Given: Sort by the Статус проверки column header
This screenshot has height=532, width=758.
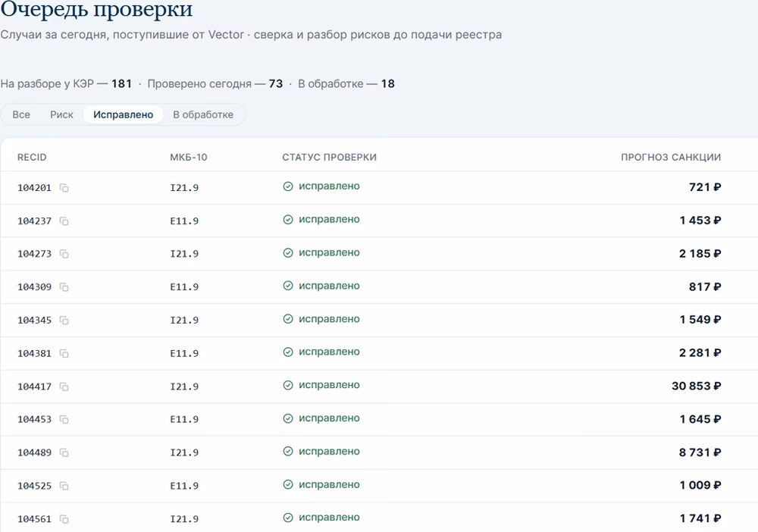Looking at the screenshot, I should pyautogui.click(x=329, y=158).
